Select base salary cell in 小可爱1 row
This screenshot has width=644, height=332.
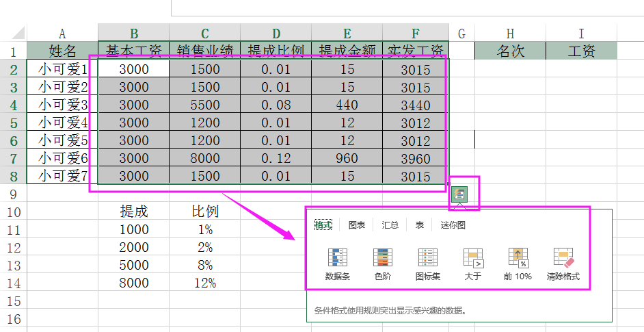(133, 68)
